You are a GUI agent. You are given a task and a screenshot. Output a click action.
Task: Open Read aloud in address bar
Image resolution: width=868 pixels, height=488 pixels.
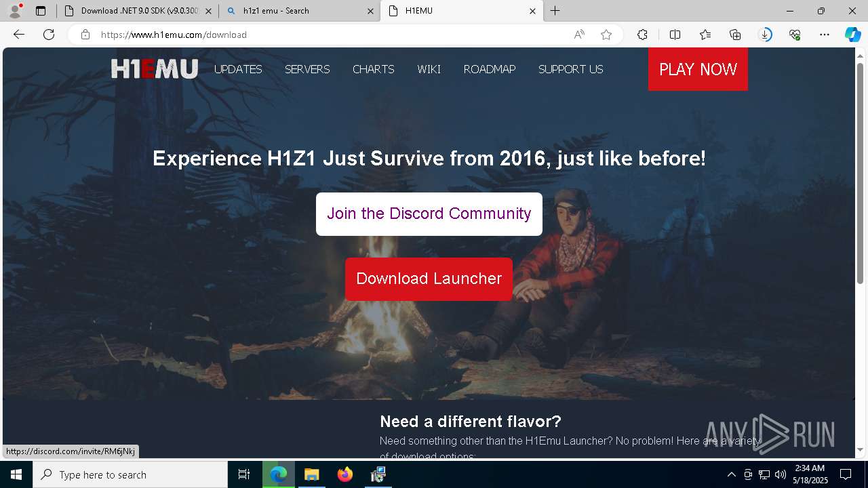tap(579, 35)
